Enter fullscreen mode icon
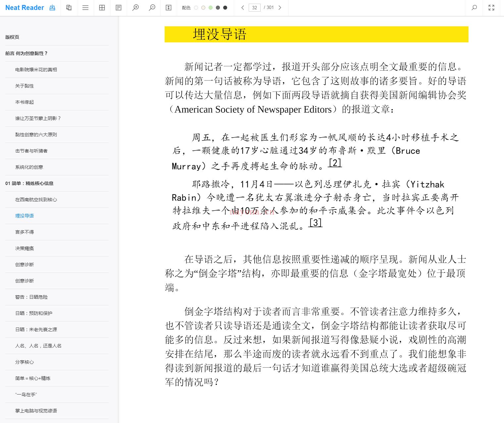The height and width of the screenshot is (423, 504). 491,8
